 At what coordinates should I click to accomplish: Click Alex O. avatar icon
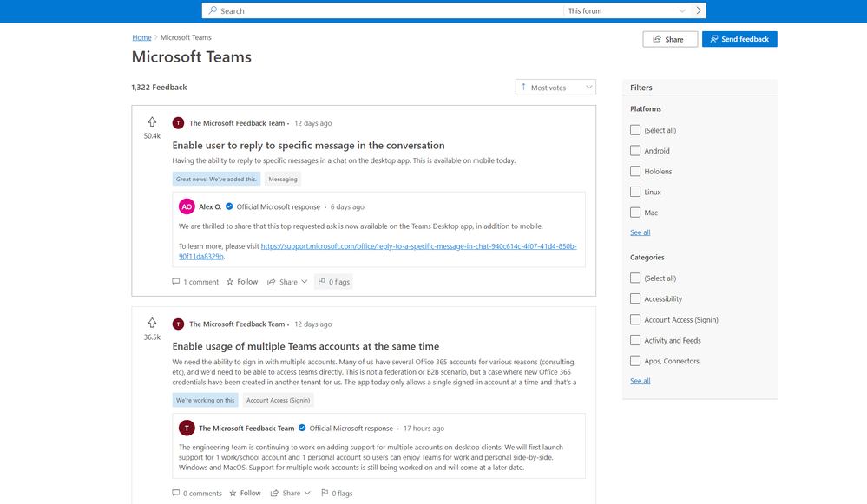coord(187,206)
